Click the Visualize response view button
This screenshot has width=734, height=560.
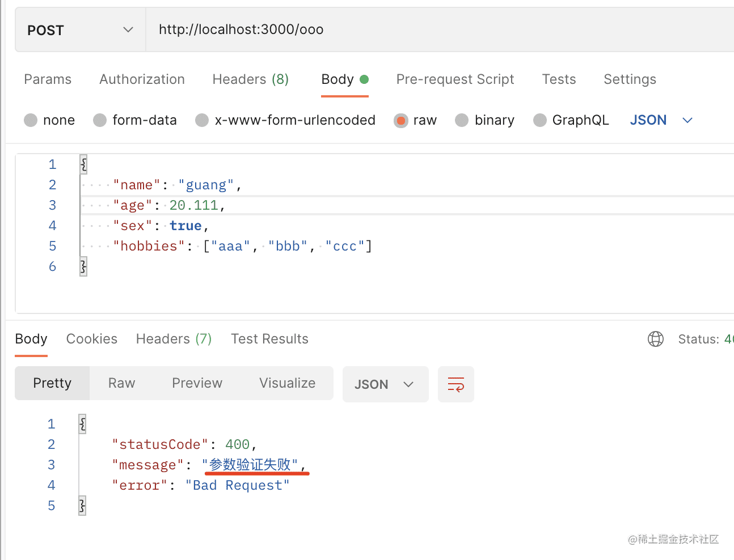[287, 383]
